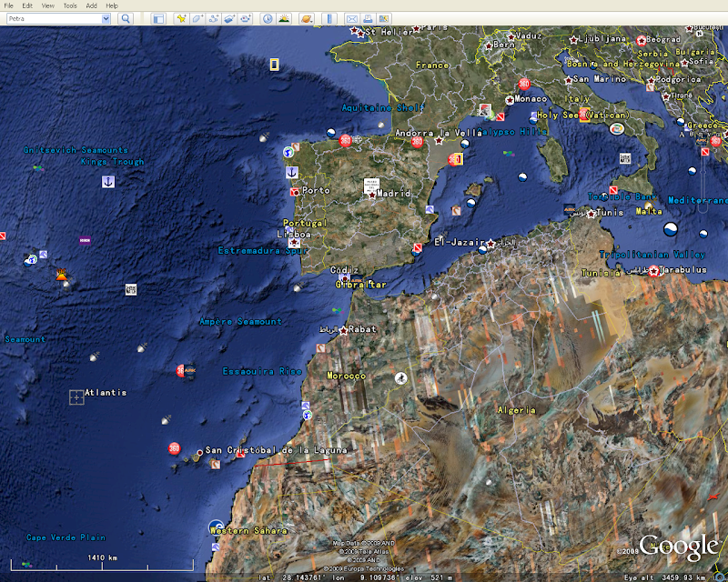Add a new placemark with pushpin icon
The image size is (728, 582).
[181, 18]
